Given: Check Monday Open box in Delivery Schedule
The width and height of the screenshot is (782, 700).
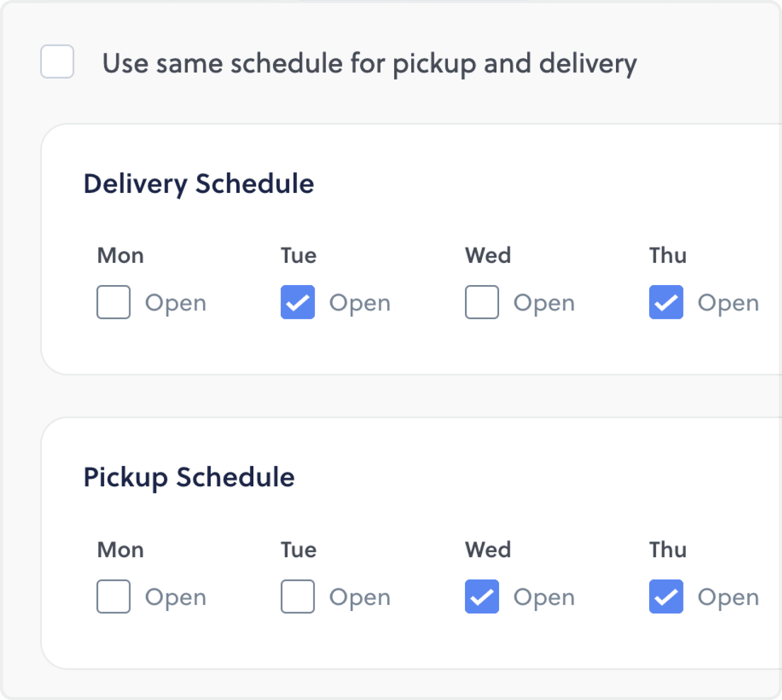Looking at the screenshot, I should coord(113,302).
